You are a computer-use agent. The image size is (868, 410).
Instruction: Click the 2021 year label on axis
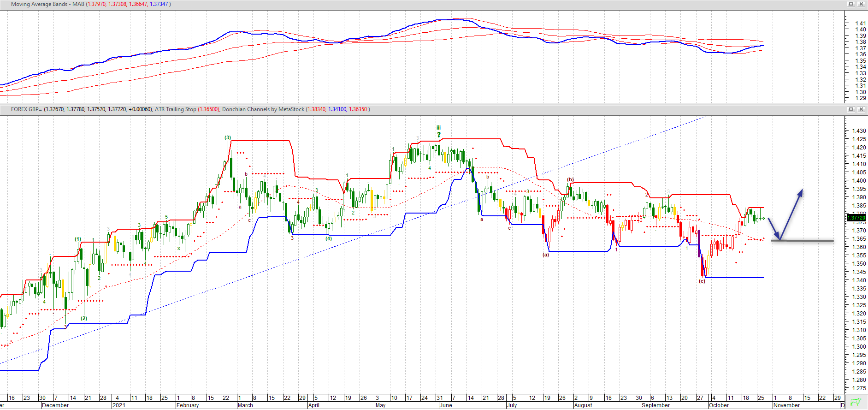coord(118,405)
